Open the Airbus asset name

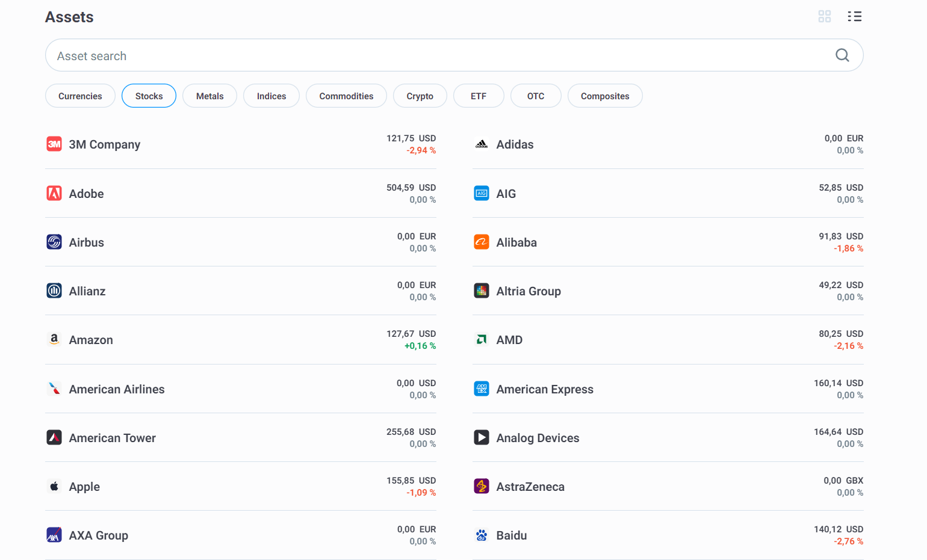[x=87, y=242]
